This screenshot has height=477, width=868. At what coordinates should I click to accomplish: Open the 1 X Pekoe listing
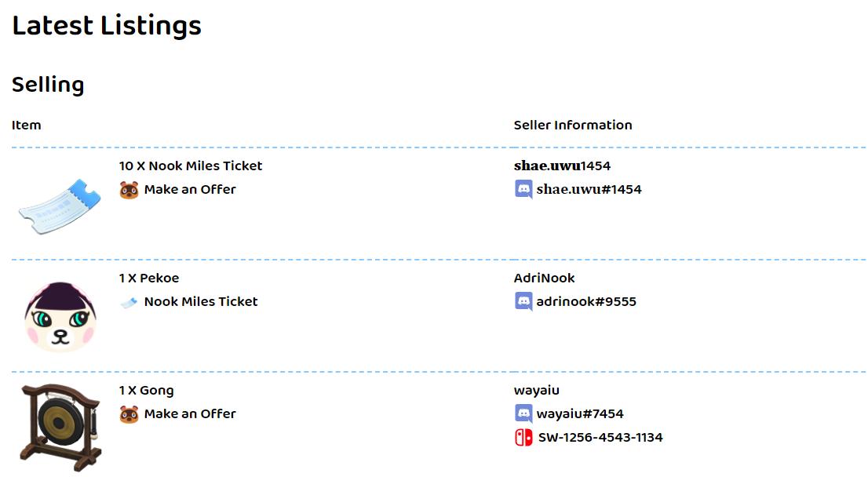click(x=149, y=279)
